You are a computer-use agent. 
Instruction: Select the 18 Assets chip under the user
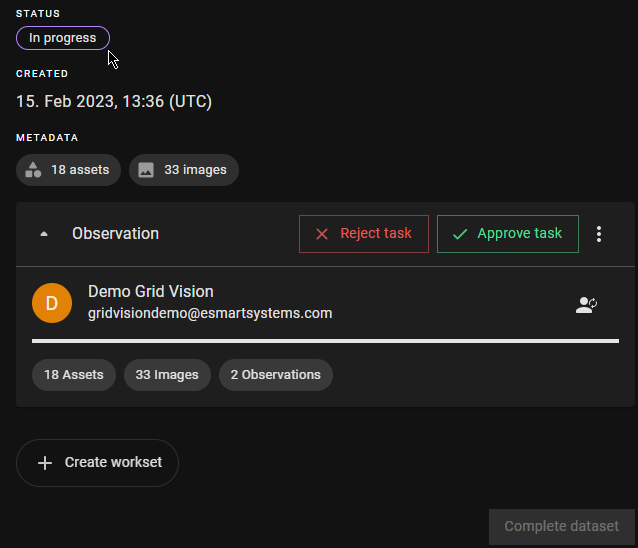point(74,375)
